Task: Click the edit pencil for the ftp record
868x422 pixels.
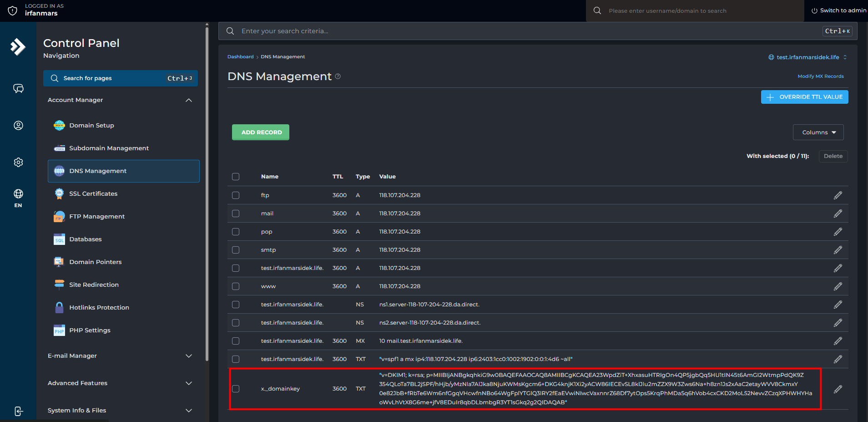Action: 838,195
